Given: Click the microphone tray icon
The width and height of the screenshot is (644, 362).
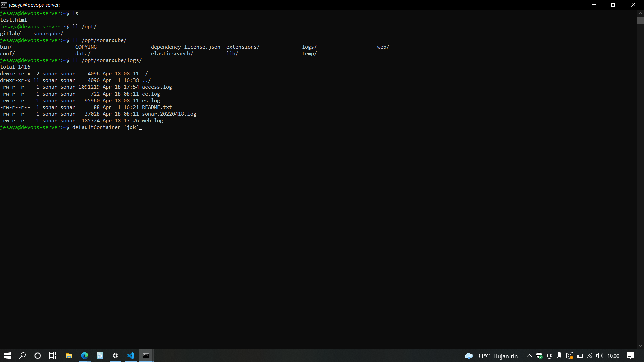Looking at the screenshot, I should coord(559,356).
